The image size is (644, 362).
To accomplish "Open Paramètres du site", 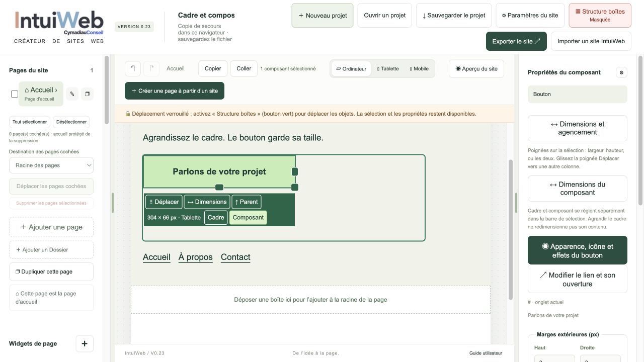I will [x=530, y=16].
